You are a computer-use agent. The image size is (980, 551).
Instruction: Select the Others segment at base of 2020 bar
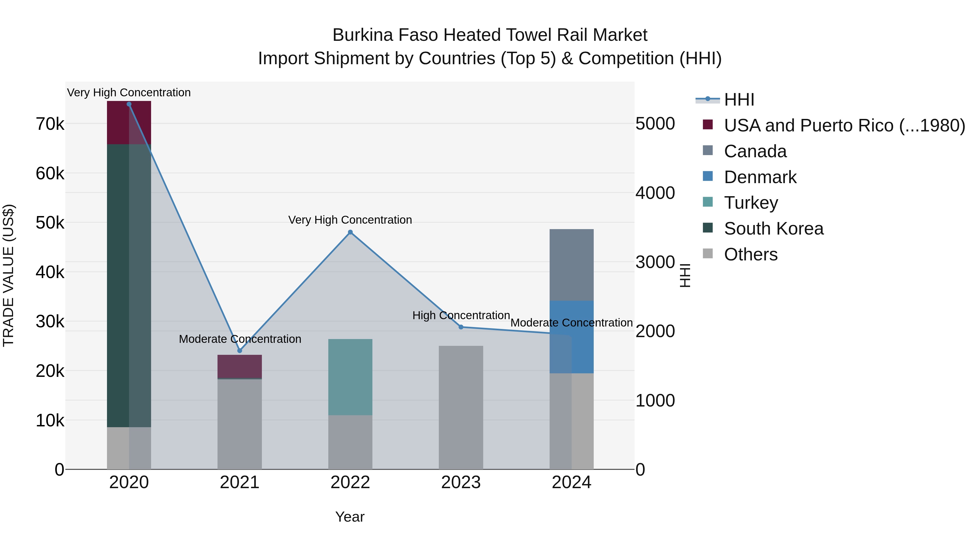tap(129, 448)
